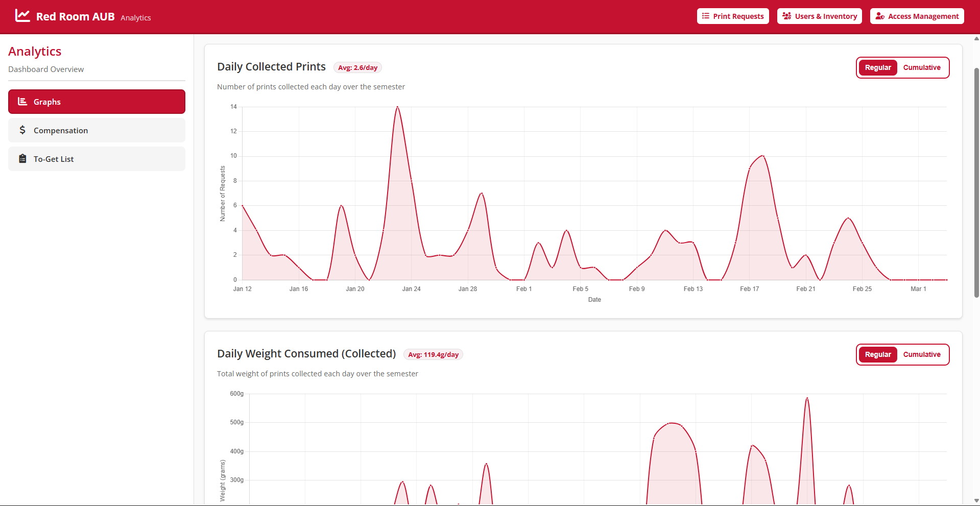The height and width of the screenshot is (506, 980).
Task: Click the Red Room AUB chart logo icon
Action: (x=22, y=16)
